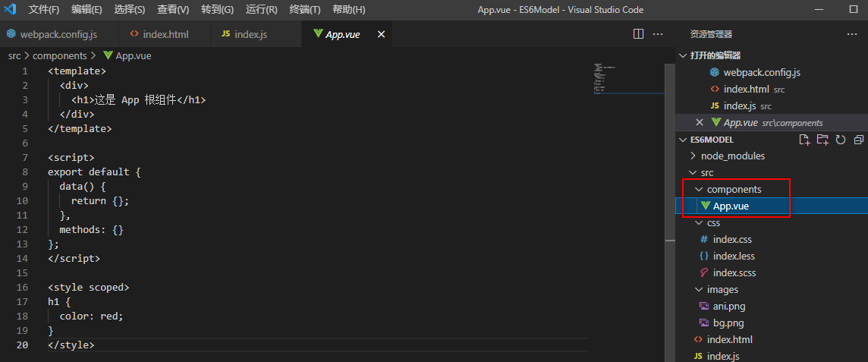Create a new folder in ES6MODEL
868x362 pixels.
pos(822,140)
